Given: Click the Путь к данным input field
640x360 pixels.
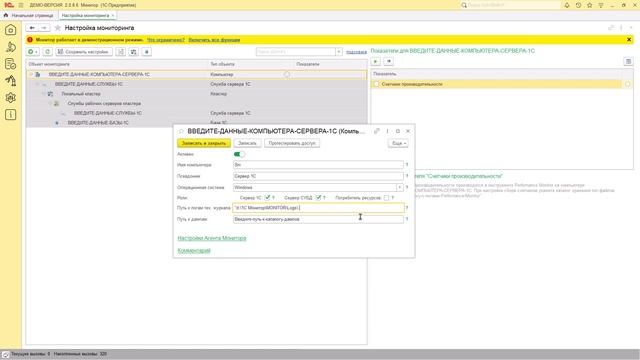Looking at the screenshot, I should coord(318,219).
